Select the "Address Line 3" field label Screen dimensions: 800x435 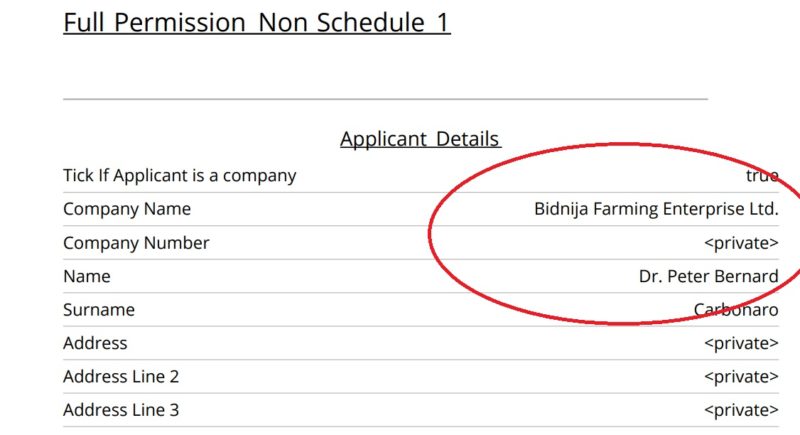coord(121,410)
